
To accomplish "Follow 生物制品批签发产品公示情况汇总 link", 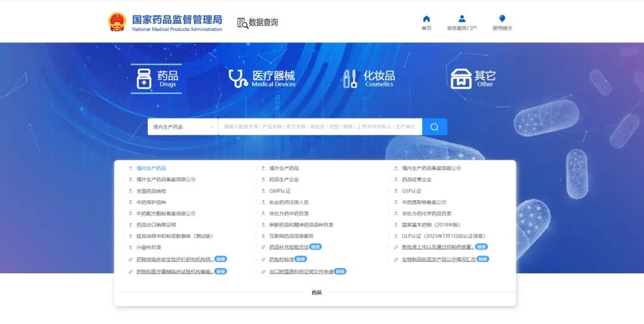I will 439,260.
